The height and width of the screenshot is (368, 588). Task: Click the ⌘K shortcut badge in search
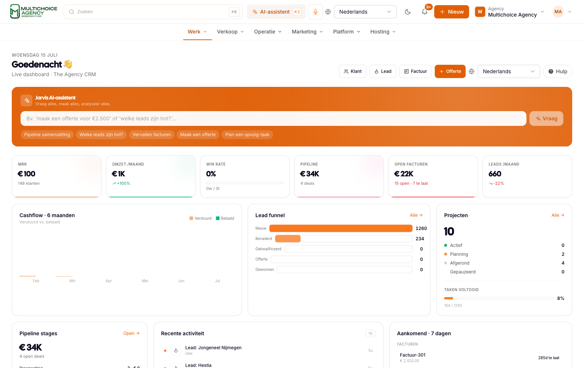pos(234,12)
